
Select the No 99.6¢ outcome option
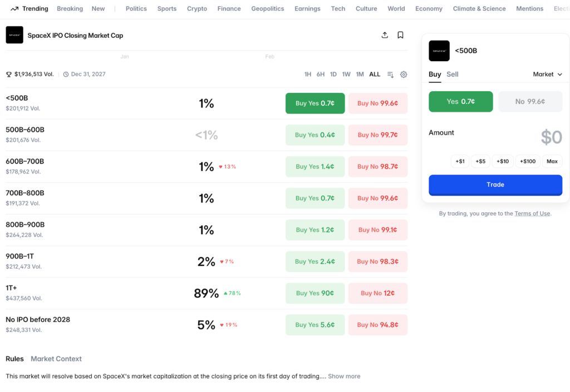[529, 101]
